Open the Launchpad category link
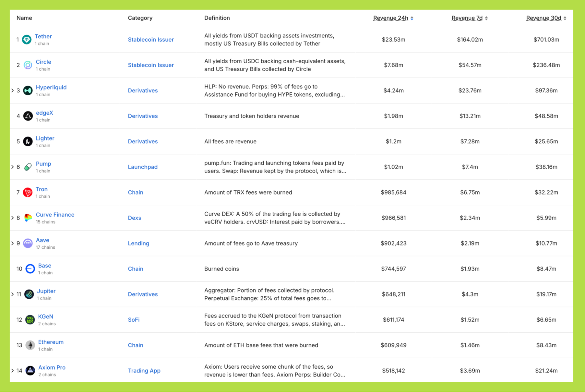Image resolution: width=585 pixels, height=392 pixels. point(143,167)
